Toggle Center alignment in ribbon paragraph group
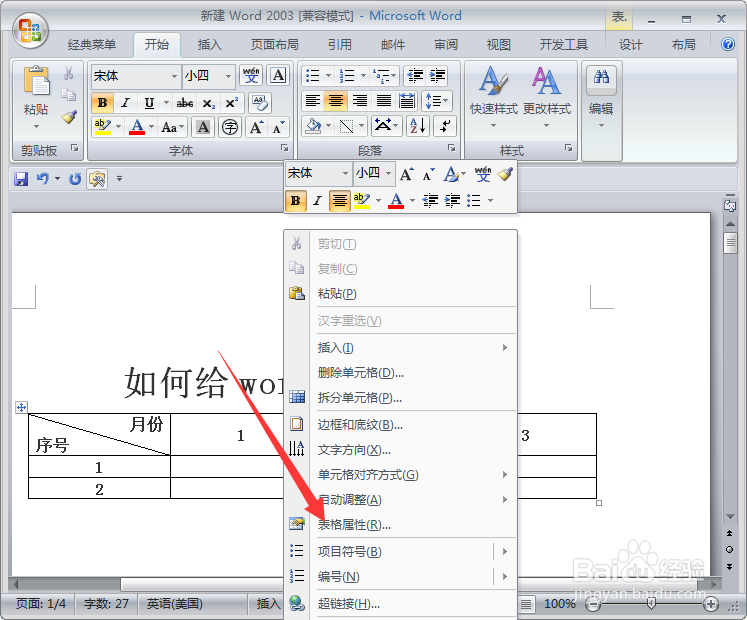Screen dimensions: 747x620 (335, 101)
